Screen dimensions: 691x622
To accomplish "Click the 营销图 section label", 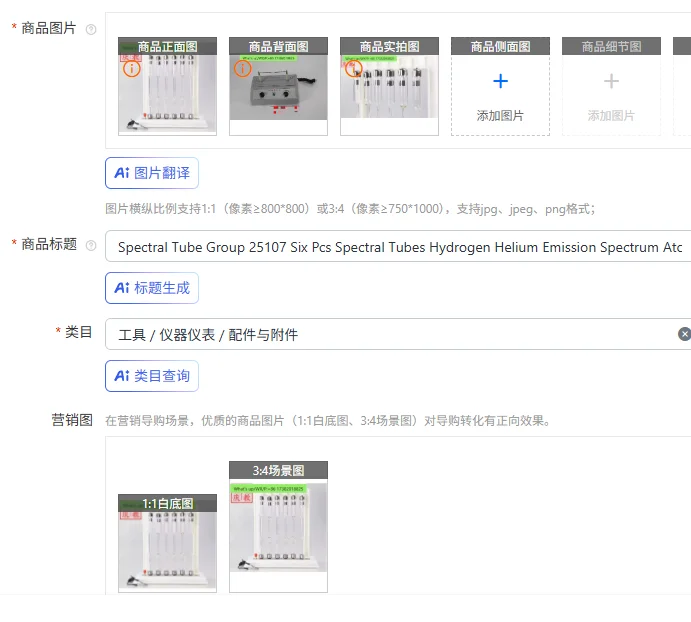I will point(72,420).
